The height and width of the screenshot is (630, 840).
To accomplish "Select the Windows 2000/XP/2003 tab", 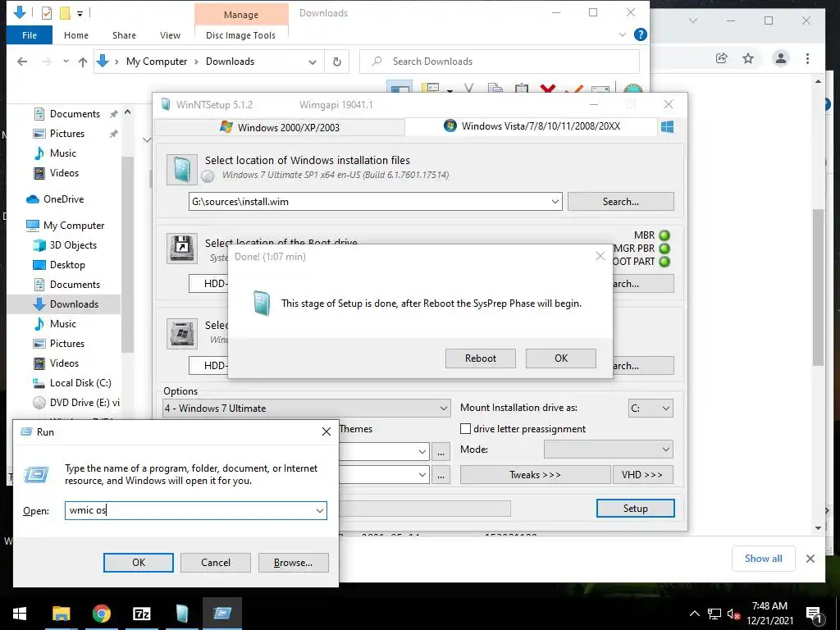I will coord(280,127).
